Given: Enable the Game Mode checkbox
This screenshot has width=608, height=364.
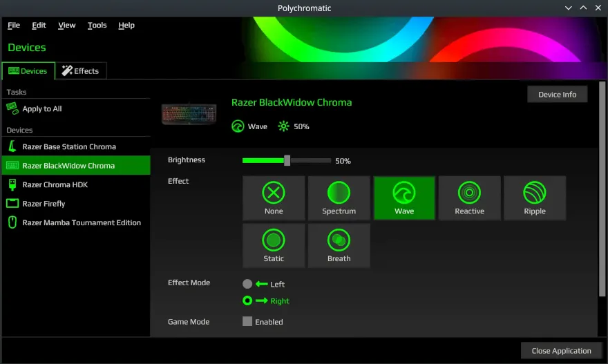Looking at the screenshot, I should pyautogui.click(x=247, y=321).
